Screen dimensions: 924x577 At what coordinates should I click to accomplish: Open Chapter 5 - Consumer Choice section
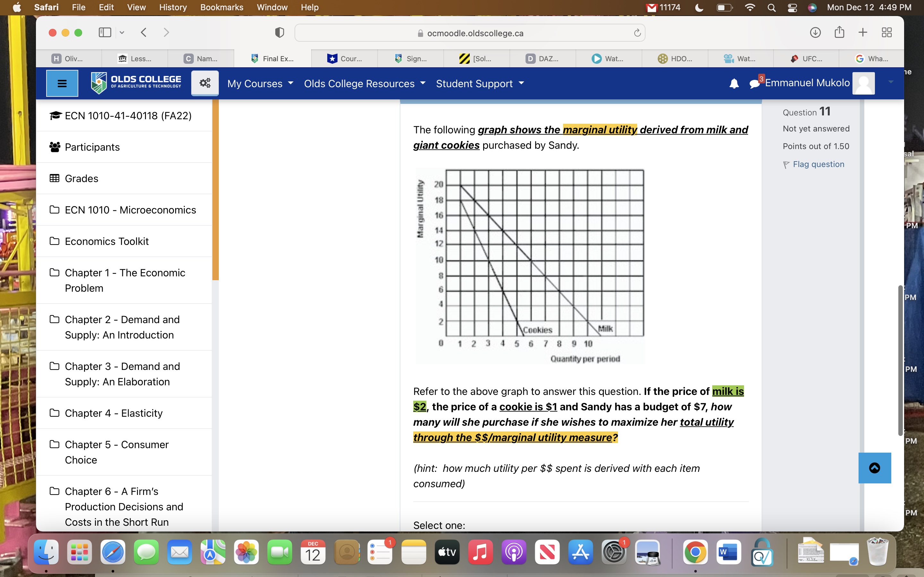116,452
